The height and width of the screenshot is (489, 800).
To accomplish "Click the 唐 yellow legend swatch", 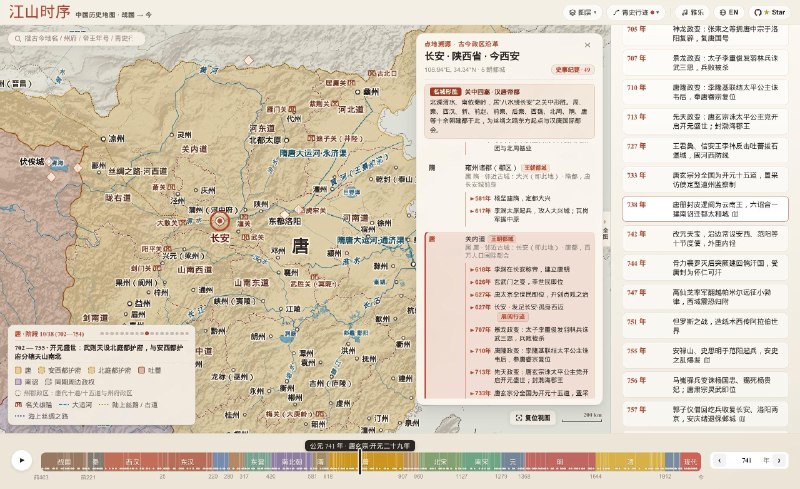I will click(18, 370).
